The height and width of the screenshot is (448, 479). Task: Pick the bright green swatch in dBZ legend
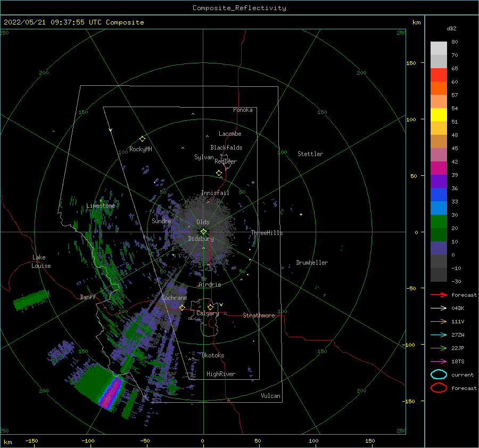click(x=439, y=221)
